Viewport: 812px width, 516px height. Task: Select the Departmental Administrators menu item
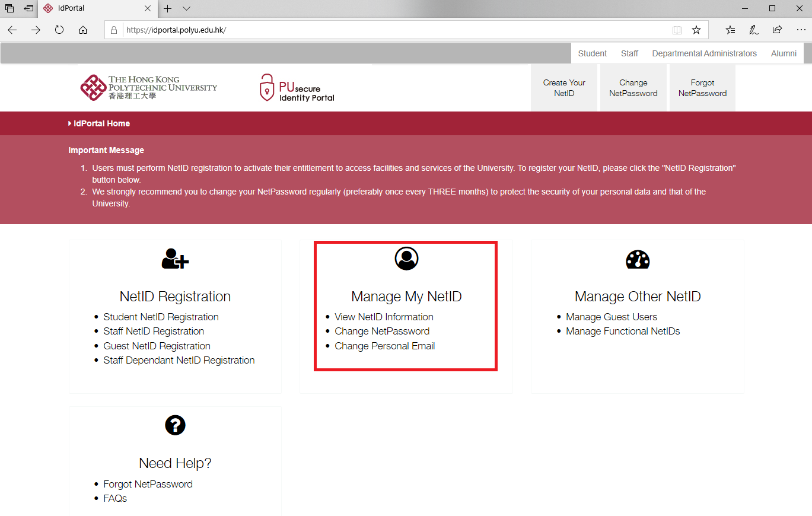click(x=704, y=53)
